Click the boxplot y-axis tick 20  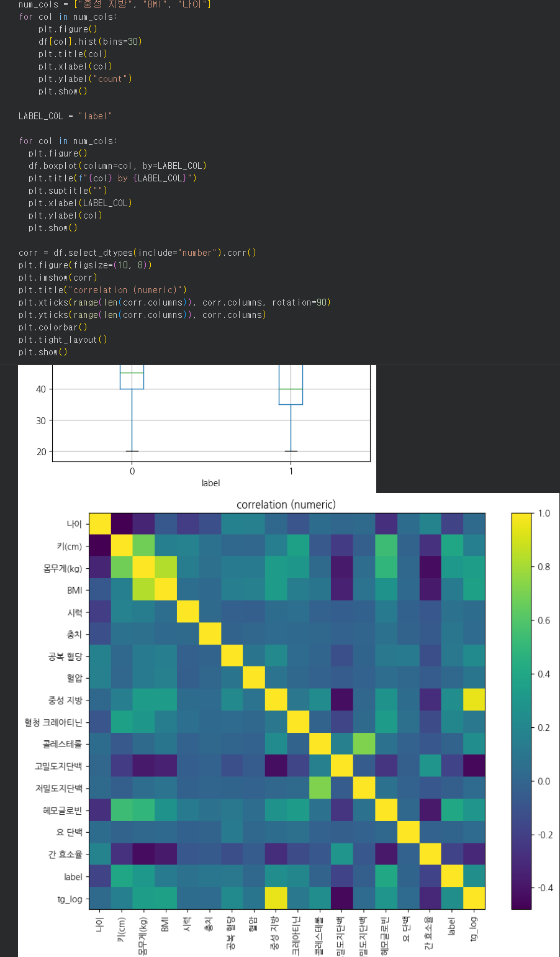coord(41,451)
